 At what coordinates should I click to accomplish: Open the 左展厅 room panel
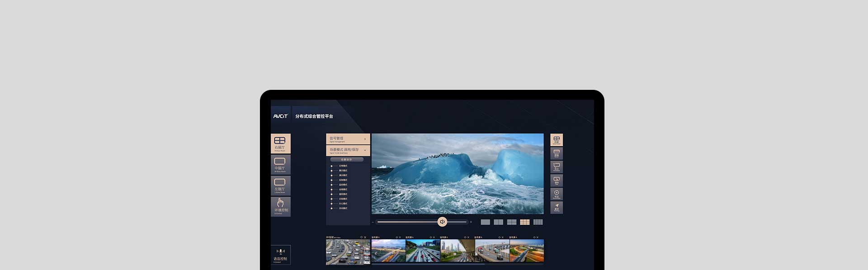[x=280, y=185]
